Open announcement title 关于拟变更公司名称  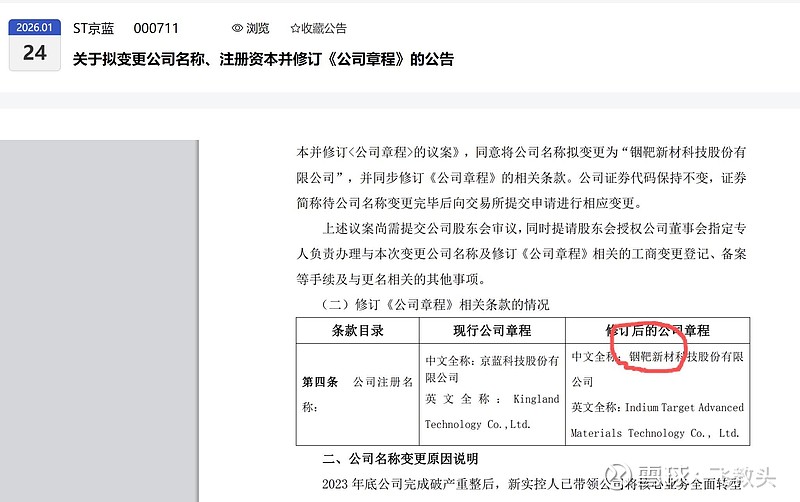click(x=263, y=59)
